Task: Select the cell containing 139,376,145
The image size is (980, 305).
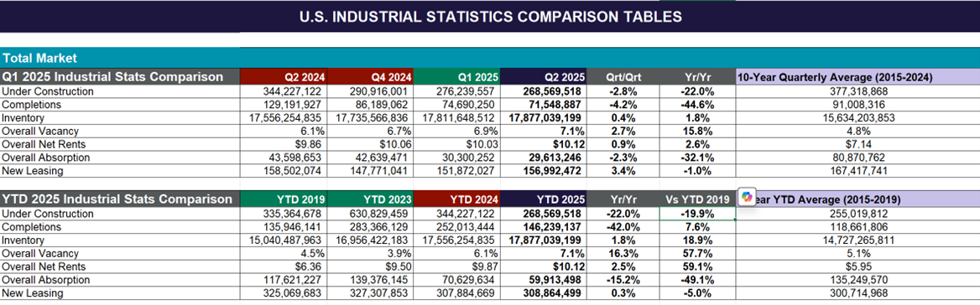Action: tap(370, 279)
